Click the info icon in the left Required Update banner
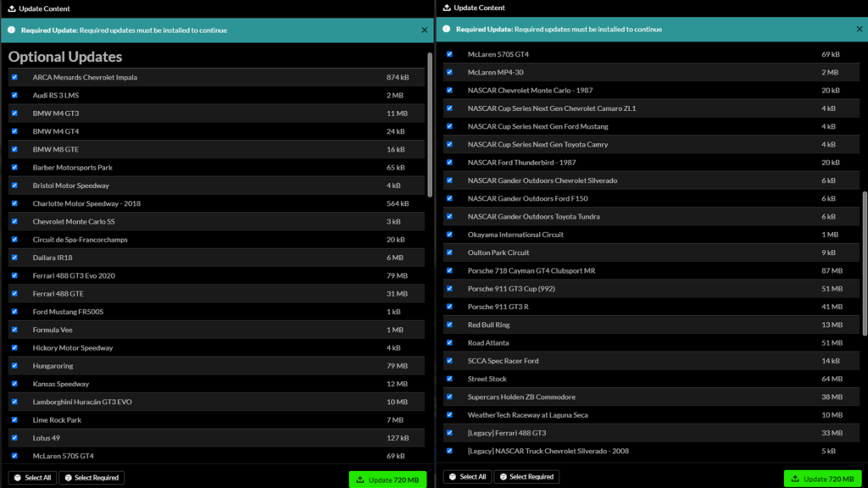 coord(12,30)
